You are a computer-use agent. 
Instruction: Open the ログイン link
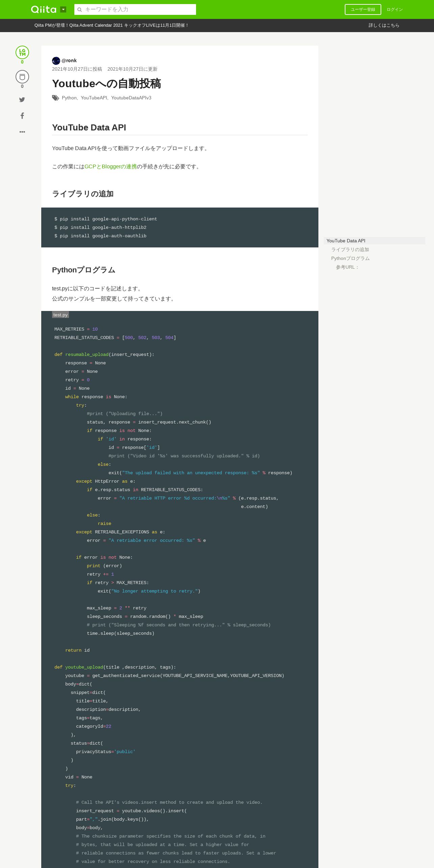(x=395, y=9)
